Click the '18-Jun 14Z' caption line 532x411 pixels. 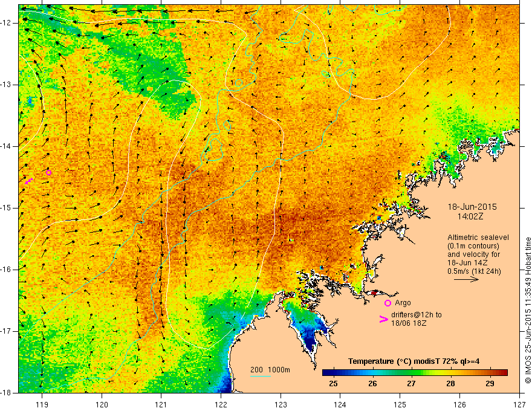pos(466,263)
